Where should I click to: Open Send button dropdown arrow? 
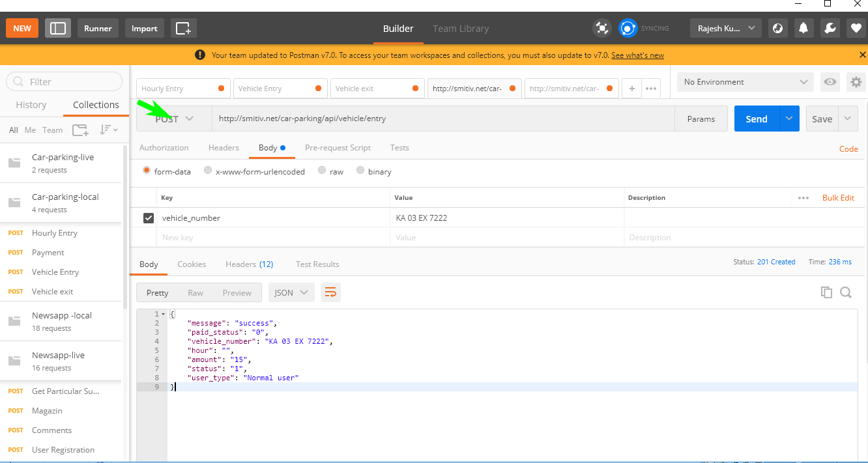point(789,119)
